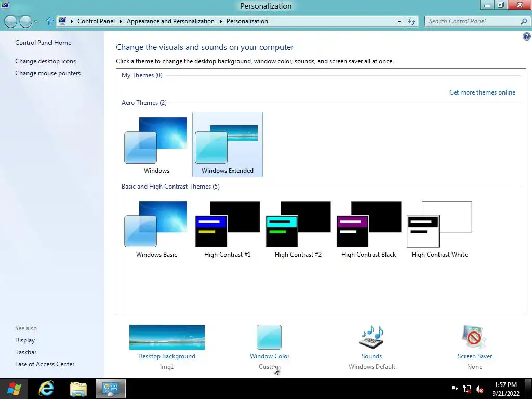Click the Custom label under Window Color
The image size is (532, 399).
270,367
